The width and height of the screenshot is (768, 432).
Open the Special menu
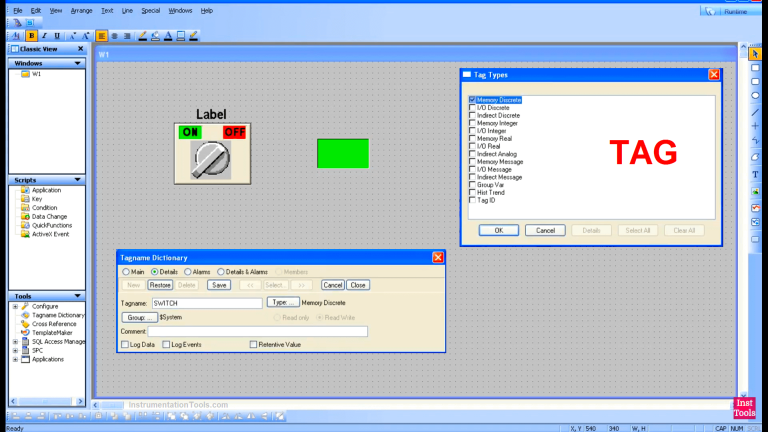(150, 10)
